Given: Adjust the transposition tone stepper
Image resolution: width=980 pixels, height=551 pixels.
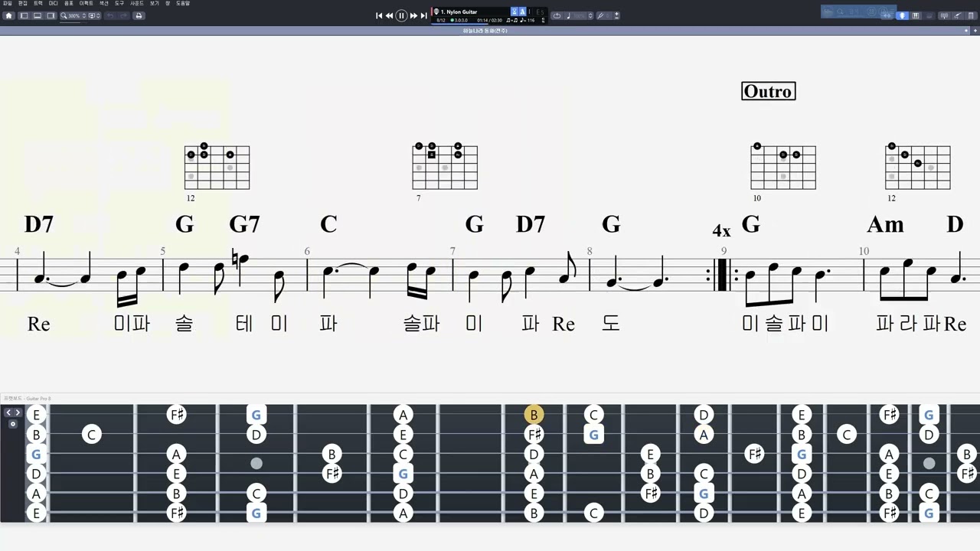Looking at the screenshot, I should click(616, 15).
